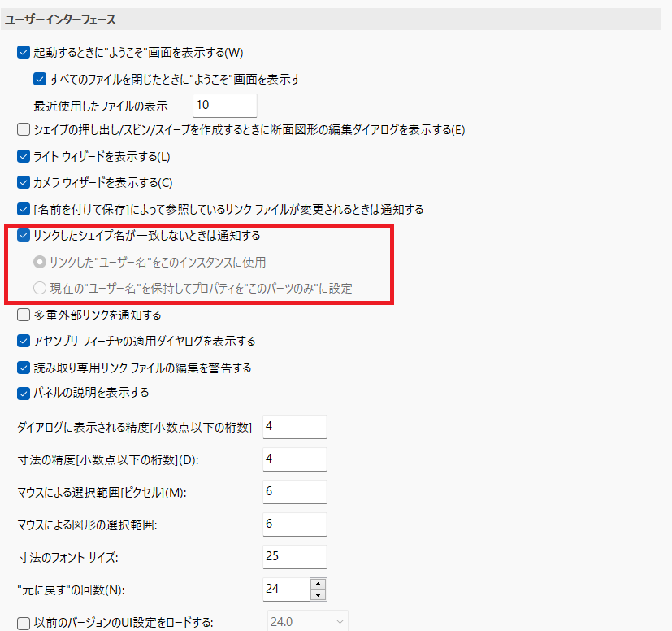Viewport: 672px width, 631px height.
Task: Click the 寸法のフォント サイズ input showing 25
Action: pos(294,556)
